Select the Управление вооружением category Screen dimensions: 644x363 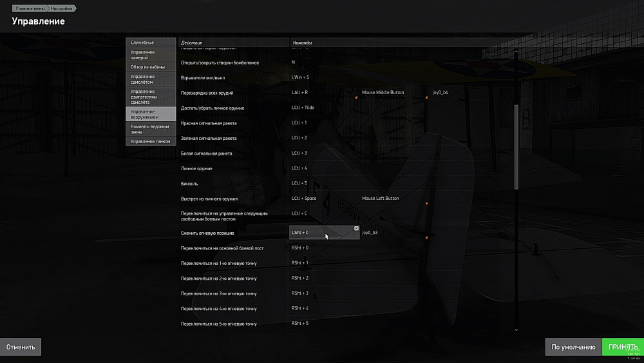[x=151, y=114]
